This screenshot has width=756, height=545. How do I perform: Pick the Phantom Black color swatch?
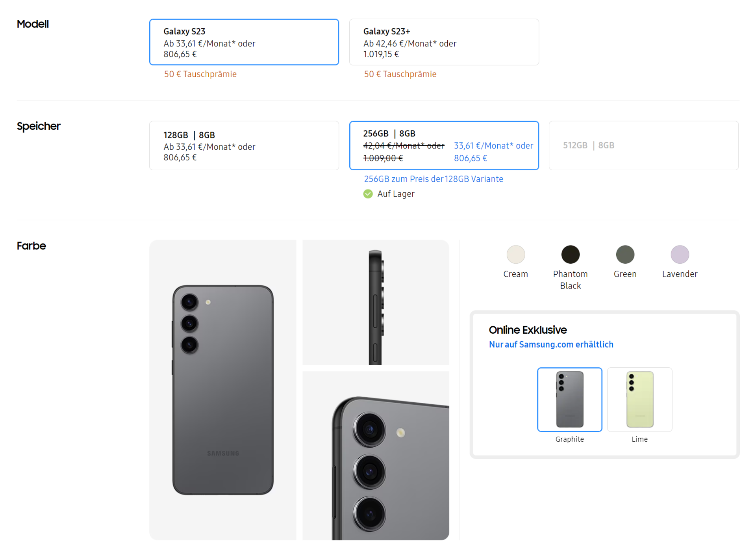pyautogui.click(x=570, y=255)
